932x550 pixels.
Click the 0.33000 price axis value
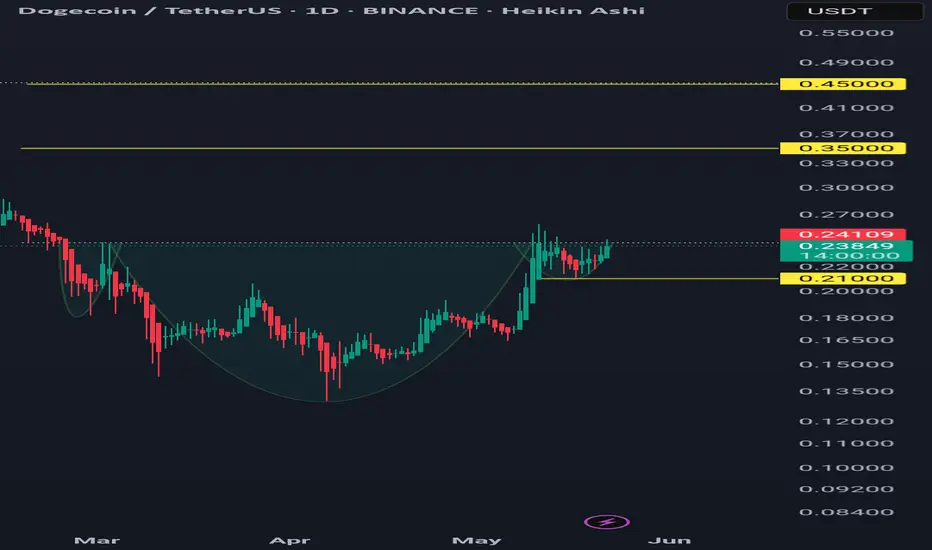click(846, 164)
